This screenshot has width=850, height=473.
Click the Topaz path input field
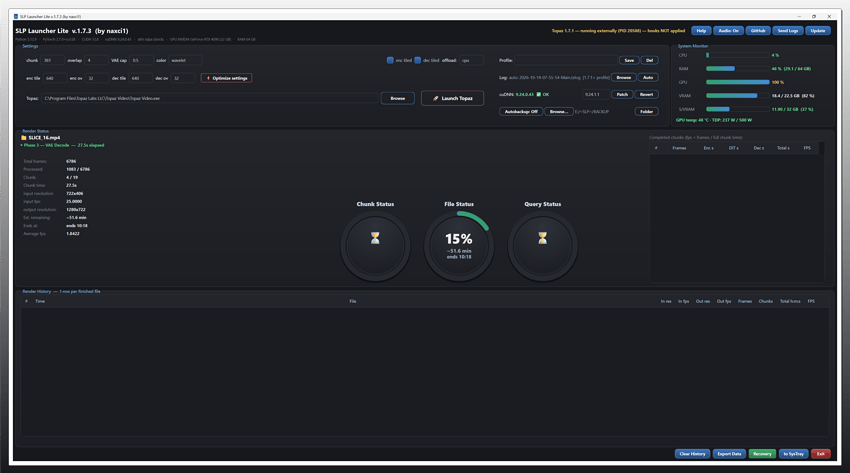click(x=210, y=98)
